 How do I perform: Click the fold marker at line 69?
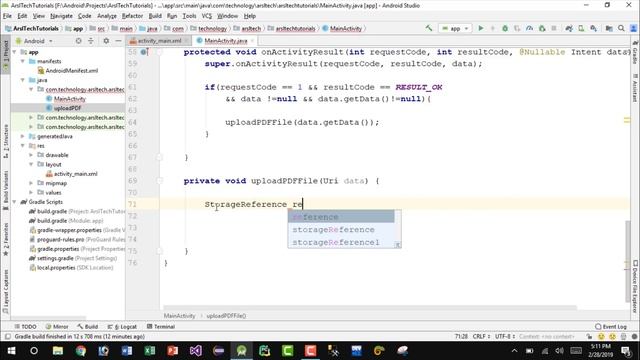point(160,181)
